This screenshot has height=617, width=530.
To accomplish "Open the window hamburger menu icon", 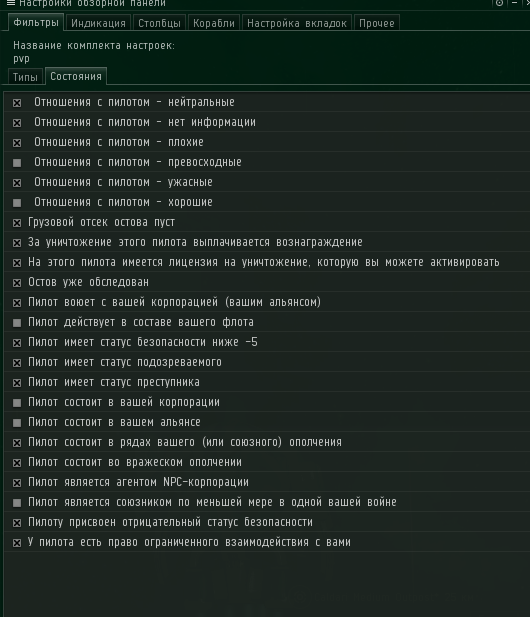I will (11, 3).
